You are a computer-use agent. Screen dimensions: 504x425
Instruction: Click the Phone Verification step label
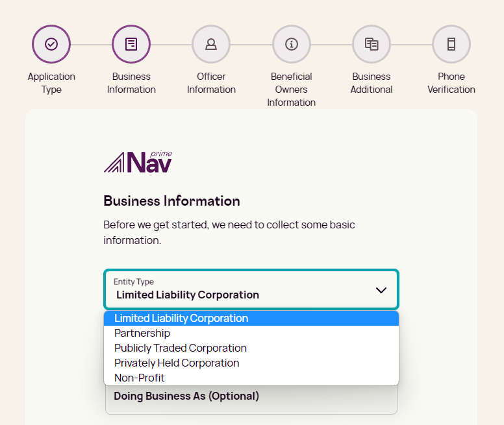click(451, 83)
